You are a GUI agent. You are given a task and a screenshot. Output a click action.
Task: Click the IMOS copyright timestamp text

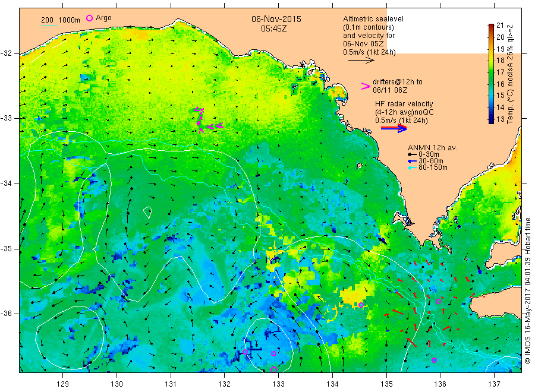click(528, 291)
